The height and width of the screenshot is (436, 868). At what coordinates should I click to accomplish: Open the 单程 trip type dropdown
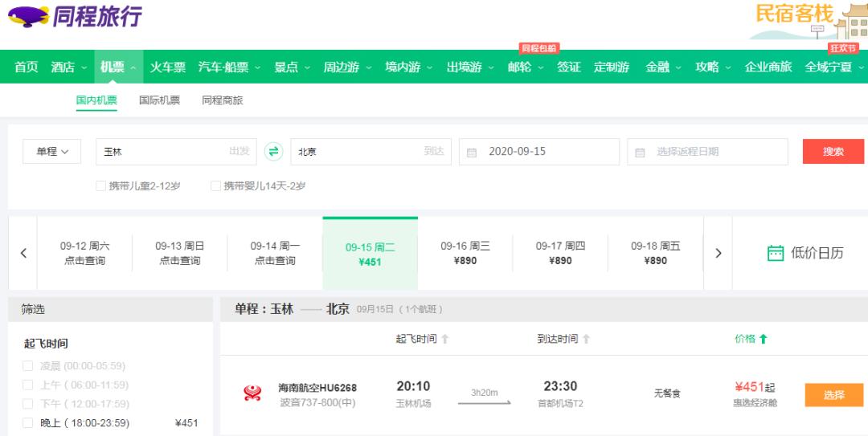52,152
